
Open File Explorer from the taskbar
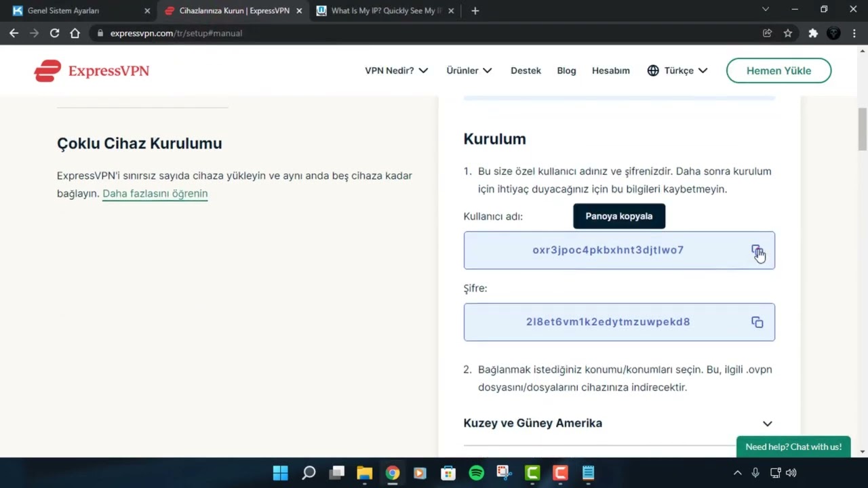pos(365,473)
